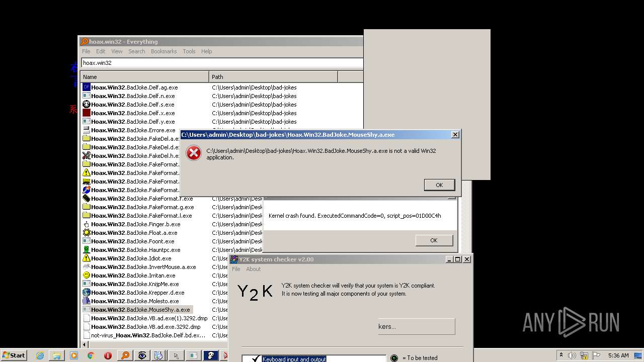Switch to mouse cursor icon taskbar program
Viewport: 644px width, 362px height.
(176, 355)
